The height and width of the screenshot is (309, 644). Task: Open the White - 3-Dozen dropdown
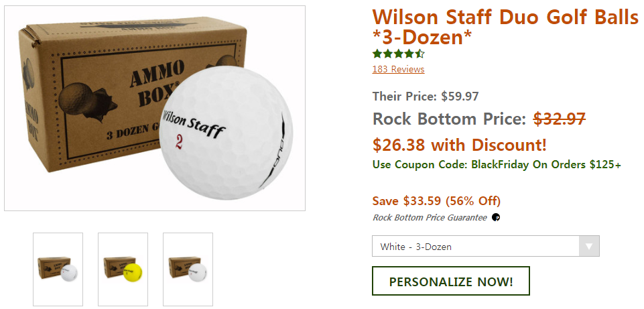pyautogui.click(x=476, y=246)
